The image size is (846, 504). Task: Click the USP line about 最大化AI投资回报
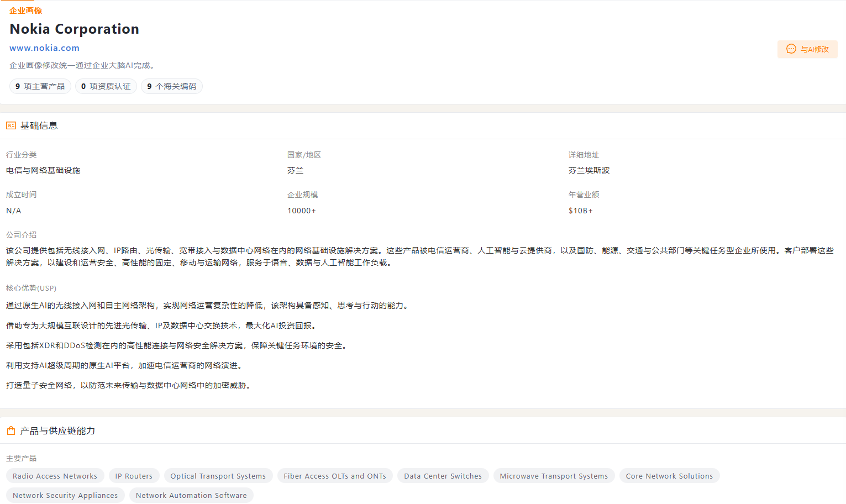coord(162,326)
